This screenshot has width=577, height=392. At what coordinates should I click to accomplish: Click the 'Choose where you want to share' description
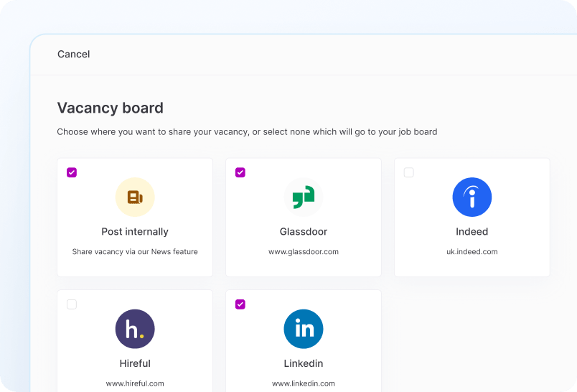[x=248, y=132]
